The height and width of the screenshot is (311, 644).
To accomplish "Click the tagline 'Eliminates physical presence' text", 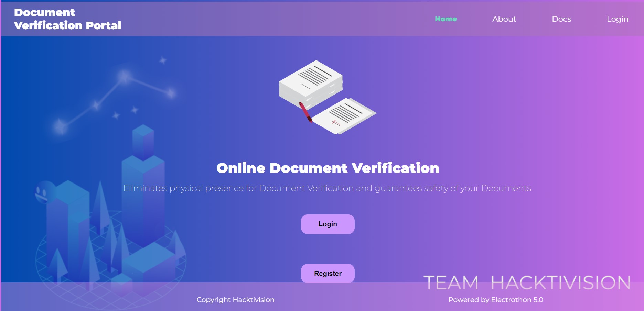I will pyautogui.click(x=328, y=188).
